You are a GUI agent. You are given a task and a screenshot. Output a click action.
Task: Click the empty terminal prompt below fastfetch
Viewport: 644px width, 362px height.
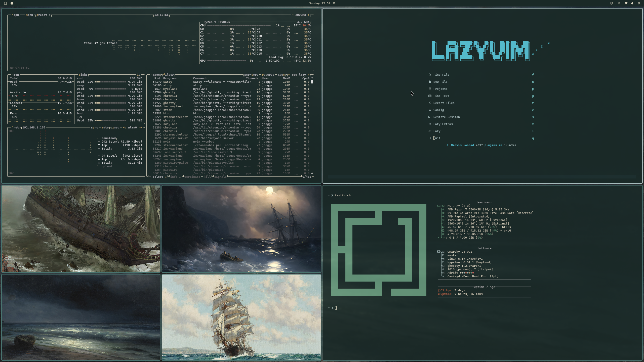336,308
